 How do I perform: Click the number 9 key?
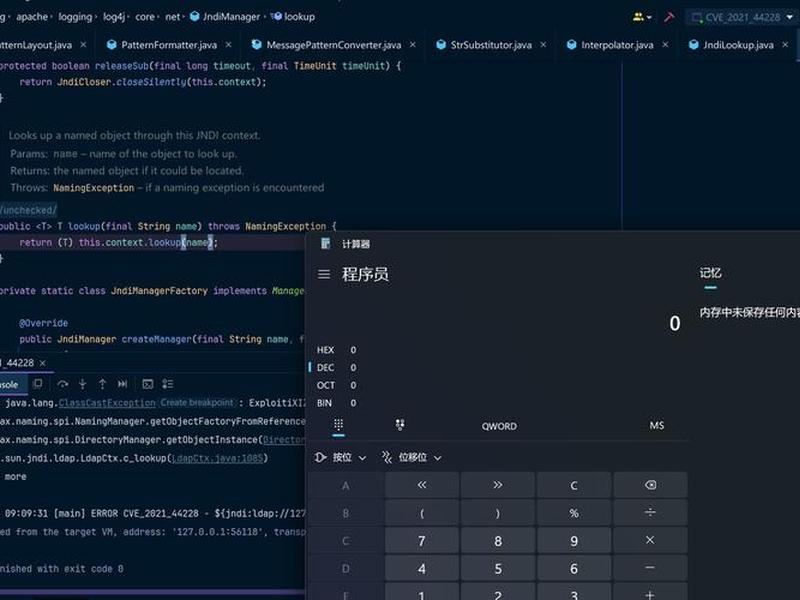coord(574,540)
